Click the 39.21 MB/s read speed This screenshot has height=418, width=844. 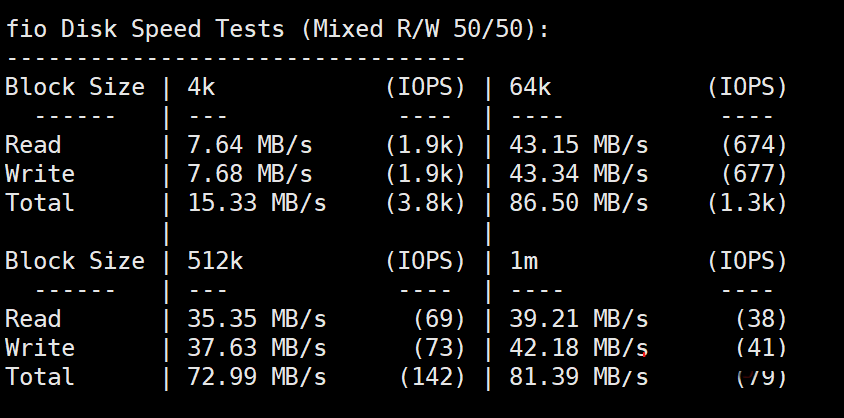point(578,319)
